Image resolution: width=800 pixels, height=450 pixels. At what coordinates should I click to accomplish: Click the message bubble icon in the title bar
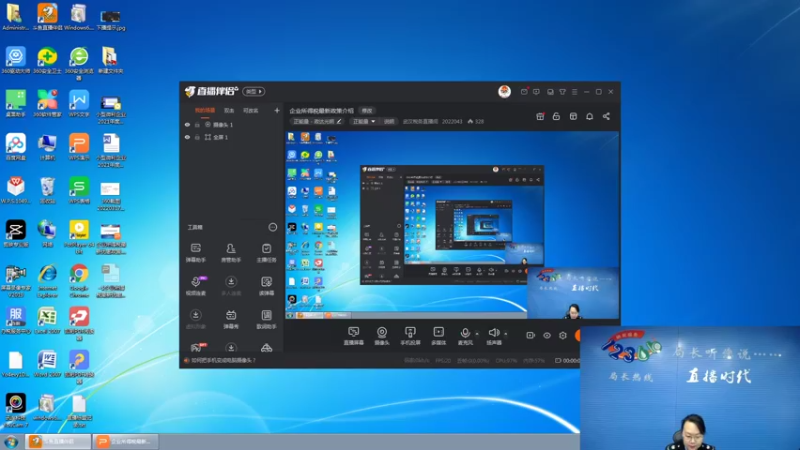coord(536,92)
